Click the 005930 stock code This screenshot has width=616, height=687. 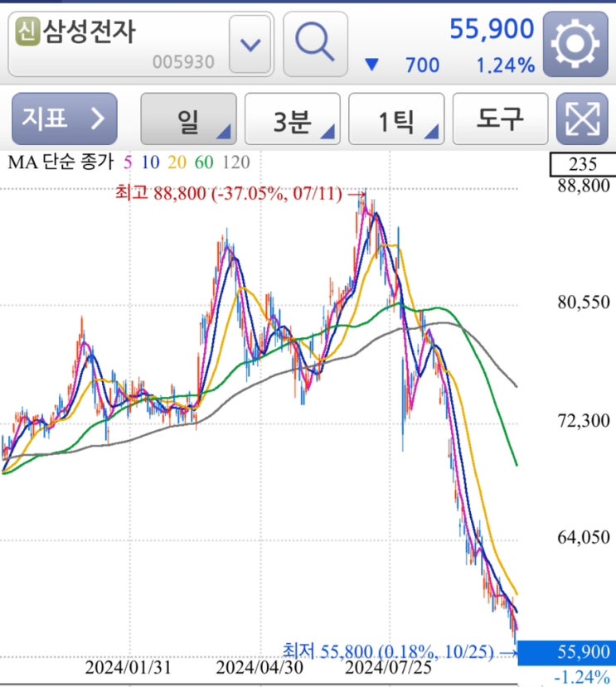point(183,63)
